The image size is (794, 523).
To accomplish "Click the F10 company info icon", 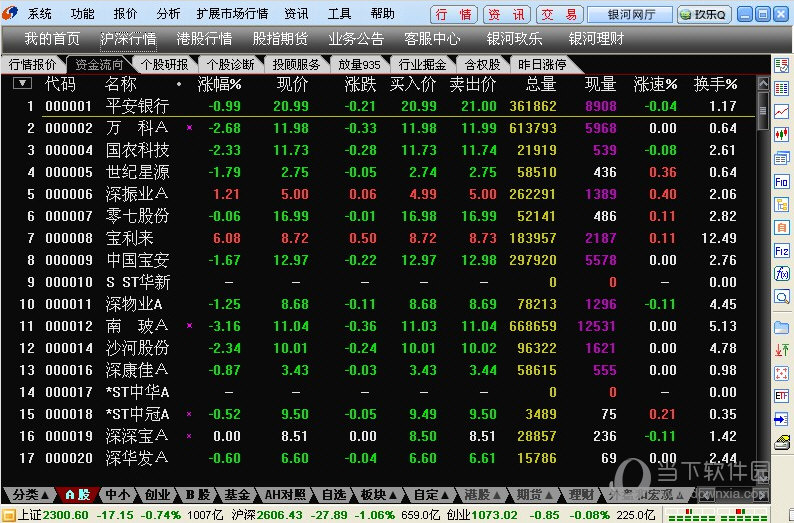I will click(x=782, y=181).
